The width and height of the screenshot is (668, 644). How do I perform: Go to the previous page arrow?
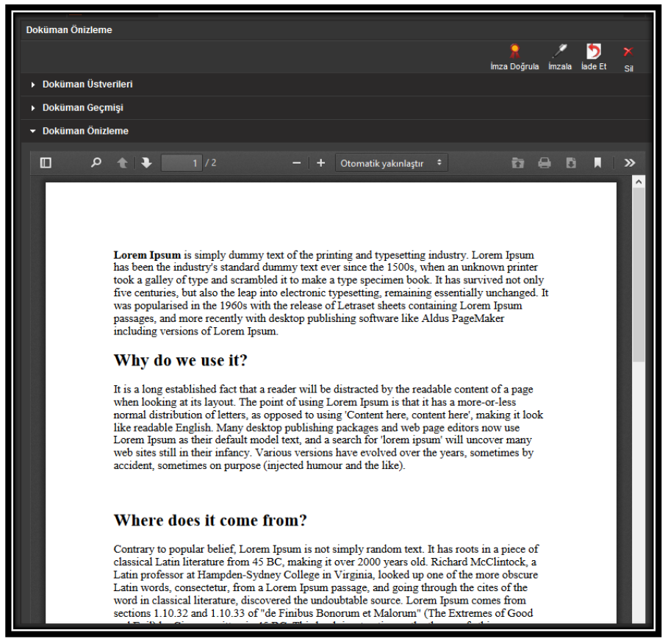pos(122,163)
